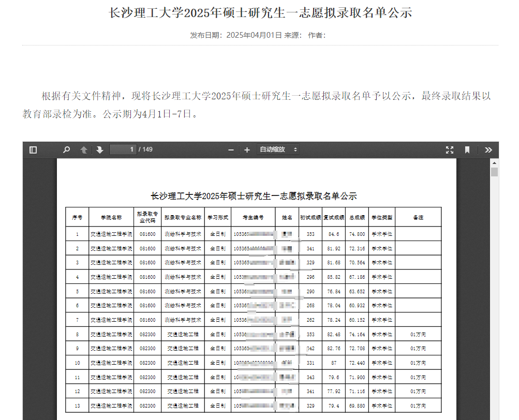Toggle the PDF viewer sidebar
This screenshot has width=519, height=420.
click(x=33, y=150)
